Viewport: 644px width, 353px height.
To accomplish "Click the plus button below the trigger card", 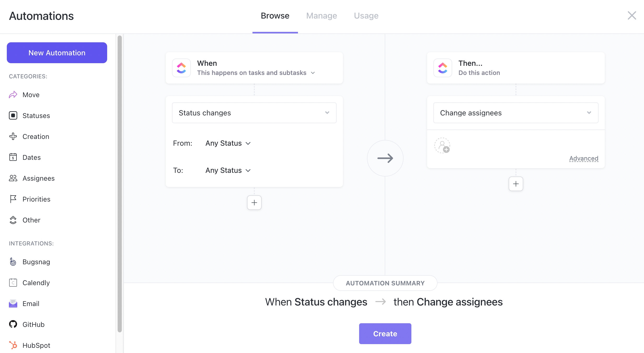I will click(254, 203).
